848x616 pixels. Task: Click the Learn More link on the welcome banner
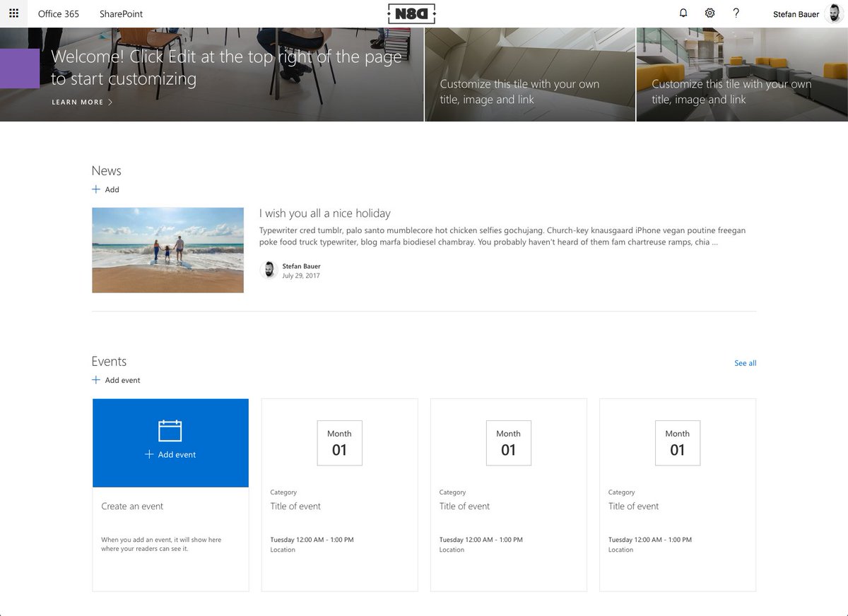(76, 102)
